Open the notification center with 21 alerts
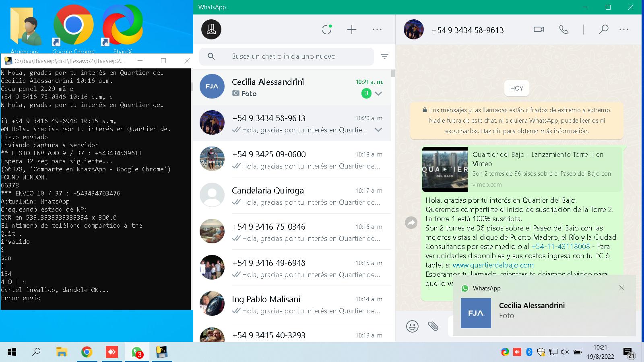 [x=629, y=353]
